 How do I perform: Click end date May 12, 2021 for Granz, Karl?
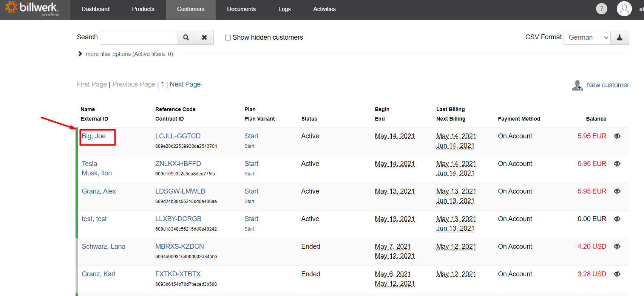(x=394, y=284)
